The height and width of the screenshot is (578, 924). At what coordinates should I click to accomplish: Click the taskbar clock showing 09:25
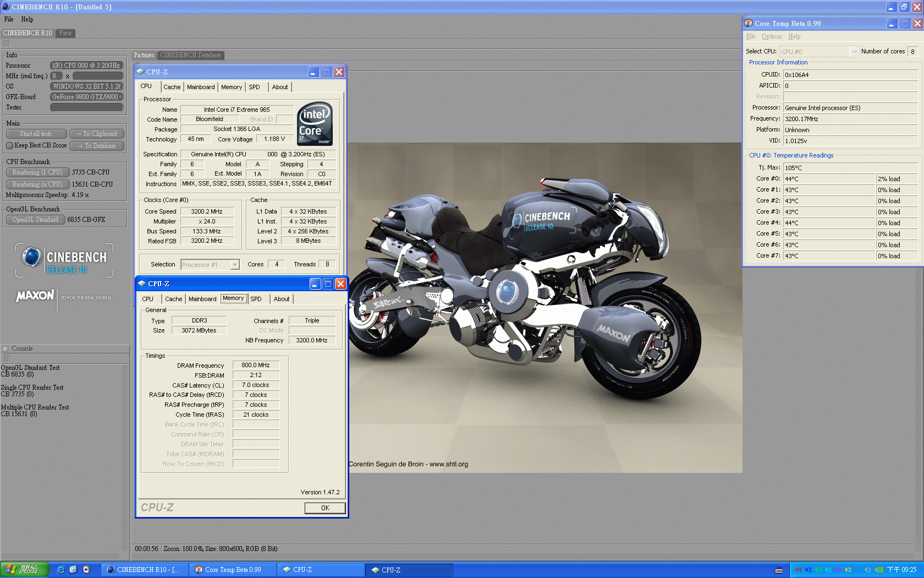pyautogui.click(x=902, y=570)
